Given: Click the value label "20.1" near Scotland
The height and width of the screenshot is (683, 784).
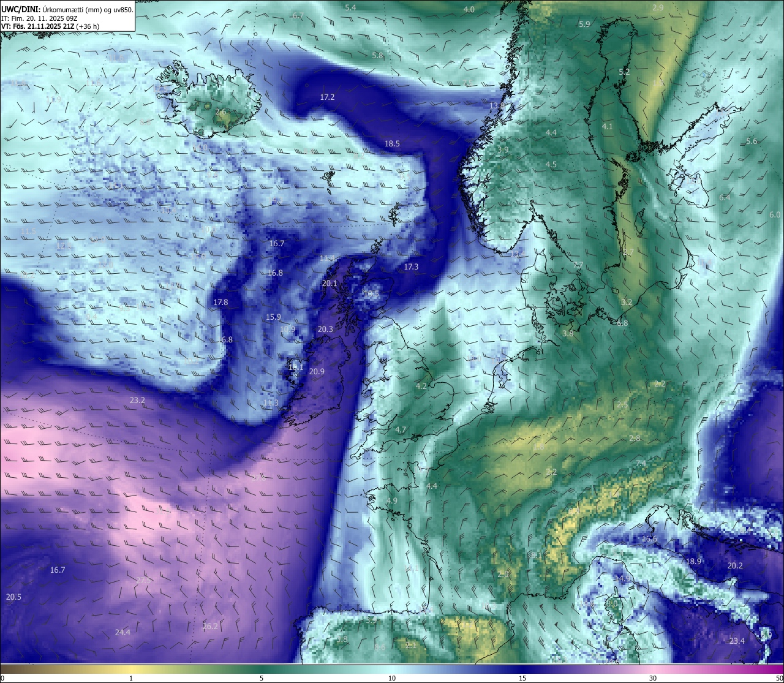Looking at the screenshot, I should click(x=330, y=284).
